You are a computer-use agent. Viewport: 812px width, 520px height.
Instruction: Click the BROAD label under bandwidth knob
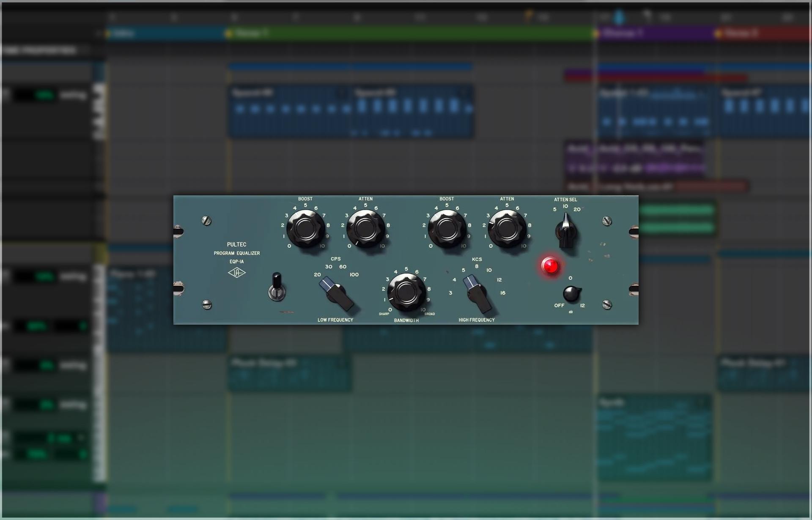coord(430,314)
